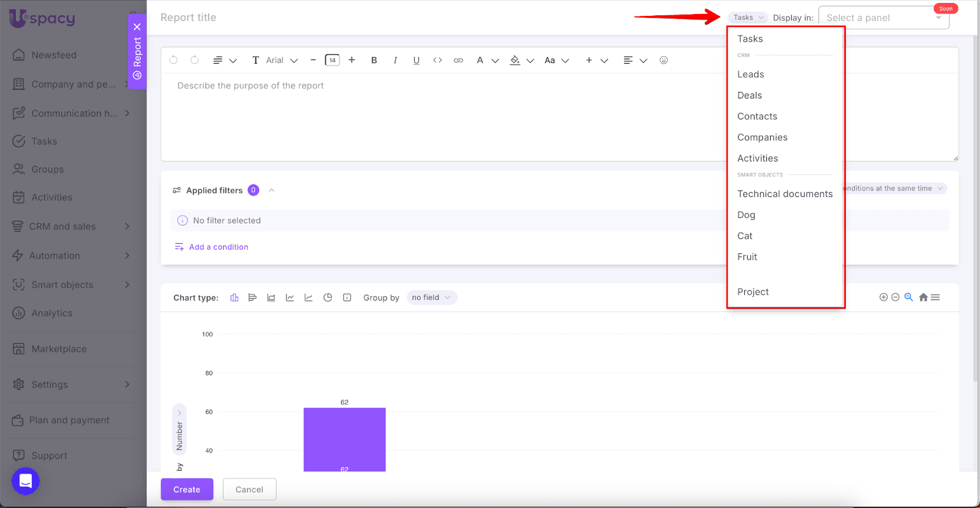The height and width of the screenshot is (508, 980).
Task: Insert code with the code brackets icon
Action: pos(437,60)
